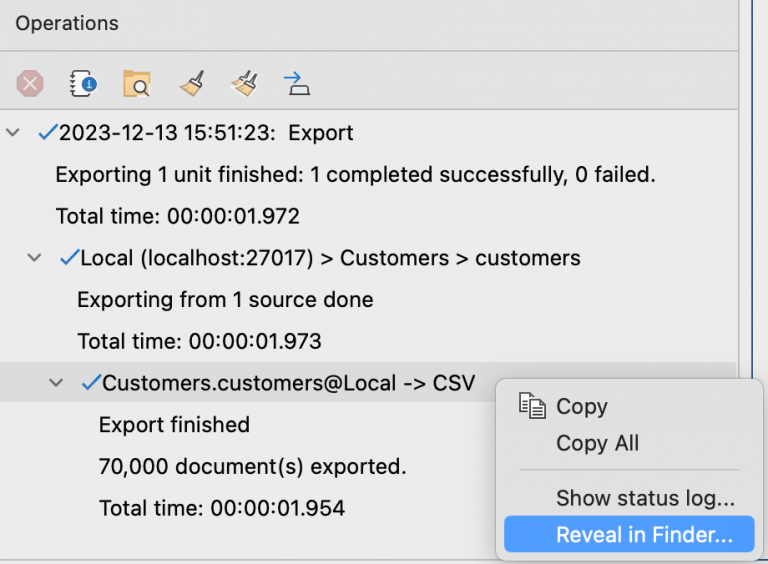
Task: Collapse the 2023-12-13 Export operation
Action: click(x=13, y=132)
